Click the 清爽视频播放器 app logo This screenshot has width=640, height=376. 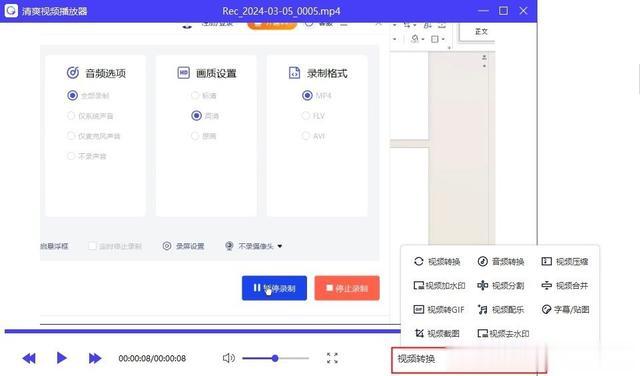[x=11, y=11]
